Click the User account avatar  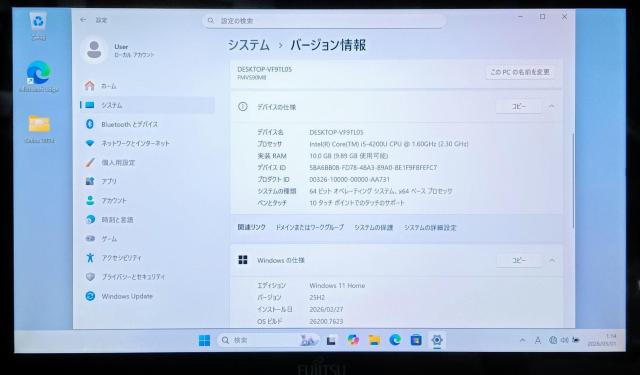pos(94,50)
